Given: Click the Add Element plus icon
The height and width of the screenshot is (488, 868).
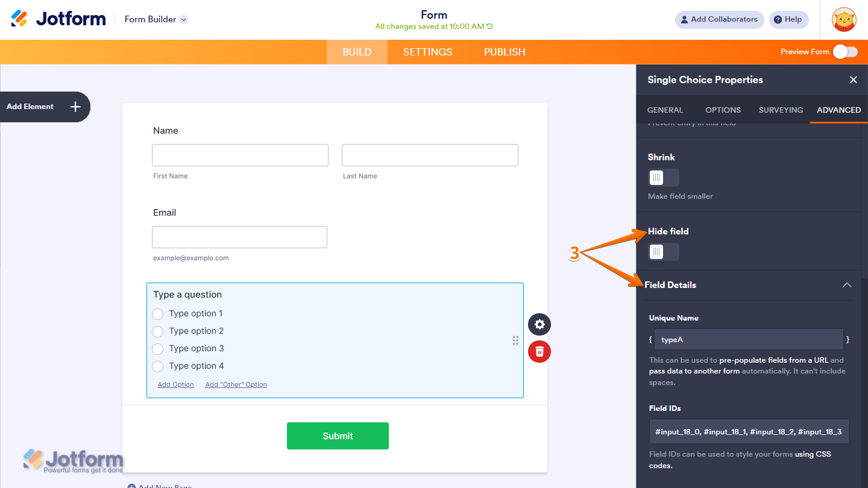Looking at the screenshot, I should pos(75,107).
